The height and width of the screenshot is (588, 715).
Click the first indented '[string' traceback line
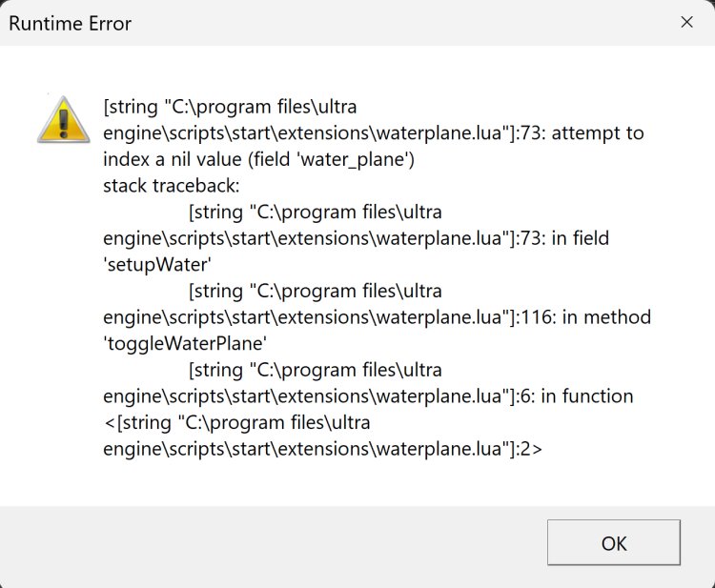(x=316, y=212)
